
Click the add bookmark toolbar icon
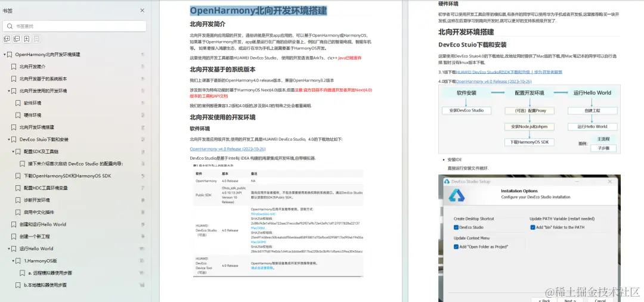[x=27, y=39]
